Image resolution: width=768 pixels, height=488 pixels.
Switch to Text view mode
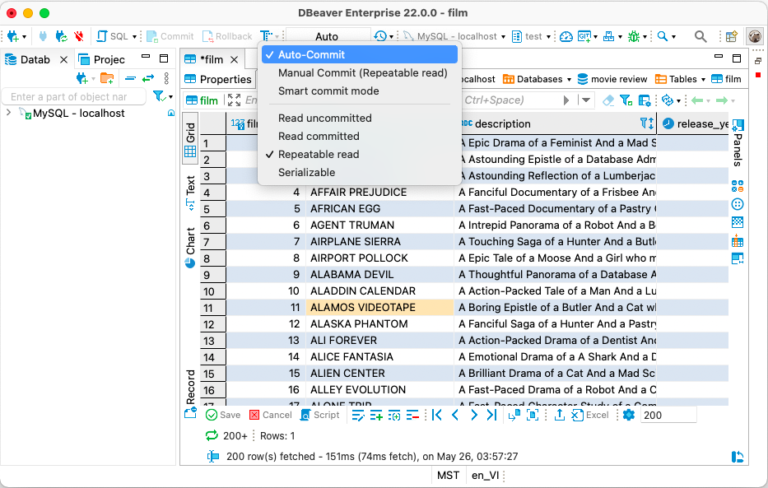pyautogui.click(x=190, y=192)
